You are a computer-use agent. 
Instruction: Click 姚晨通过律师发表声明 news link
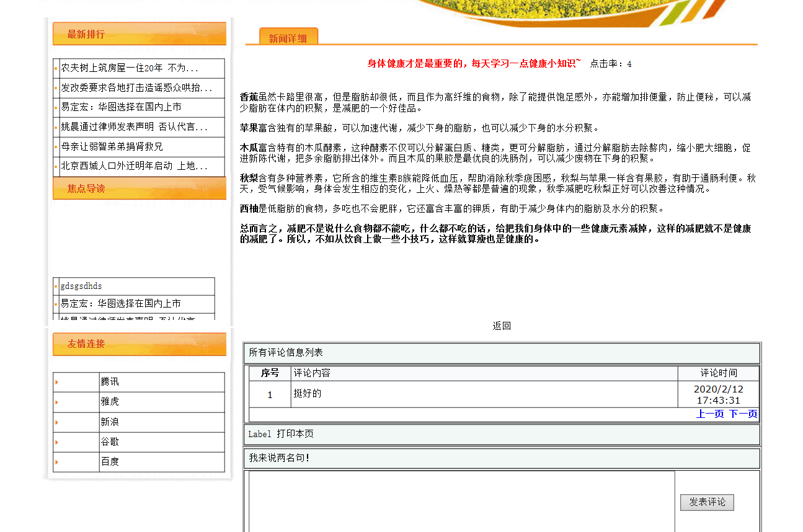click(x=134, y=127)
